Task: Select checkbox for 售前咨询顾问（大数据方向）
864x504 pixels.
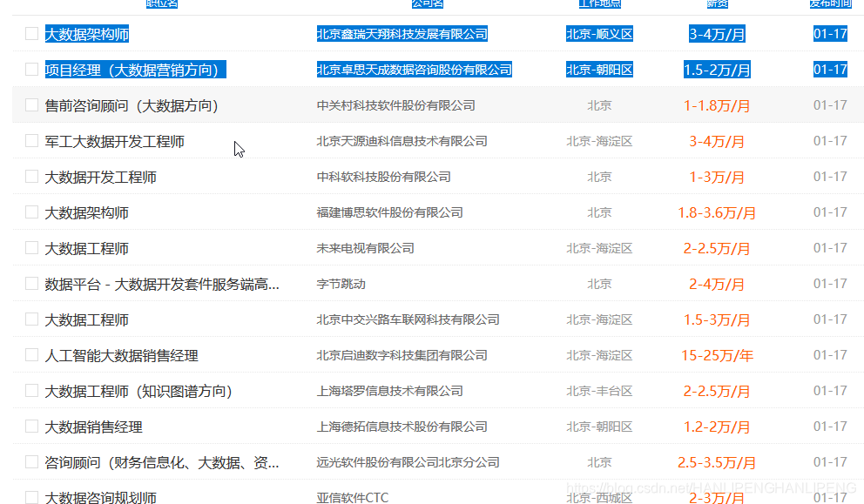Action: click(x=32, y=105)
